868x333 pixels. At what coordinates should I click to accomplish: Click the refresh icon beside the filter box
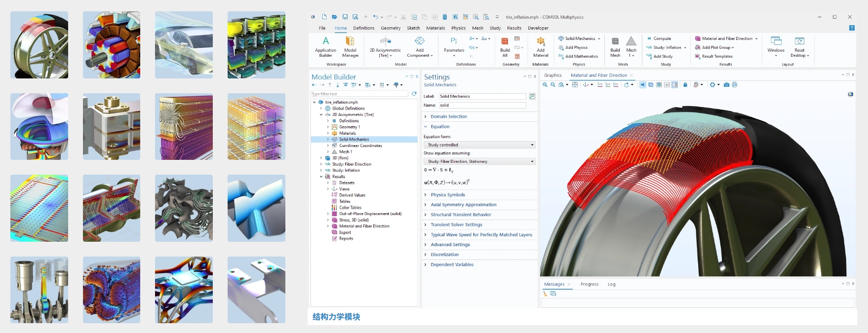pyautogui.click(x=413, y=93)
